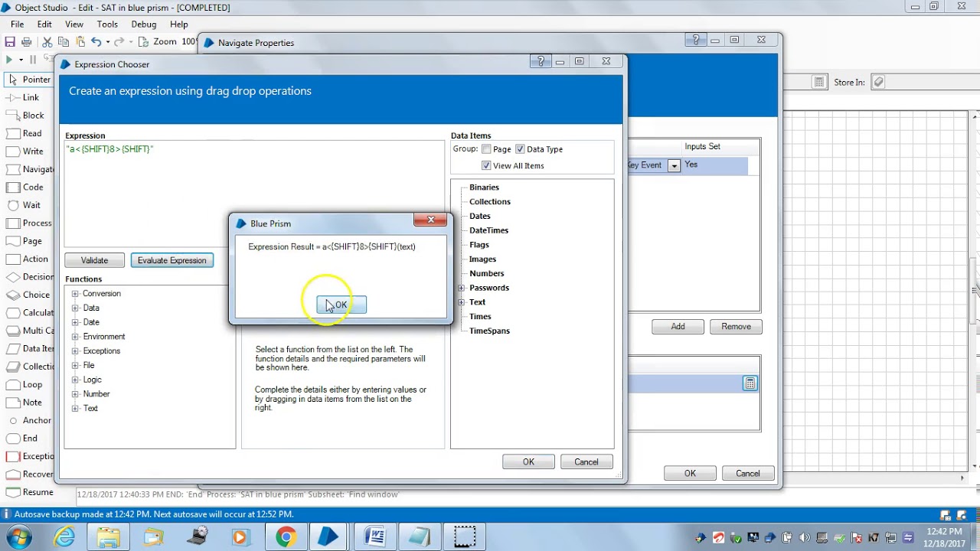Expand the Text data items node
980x551 pixels.
(462, 302)
